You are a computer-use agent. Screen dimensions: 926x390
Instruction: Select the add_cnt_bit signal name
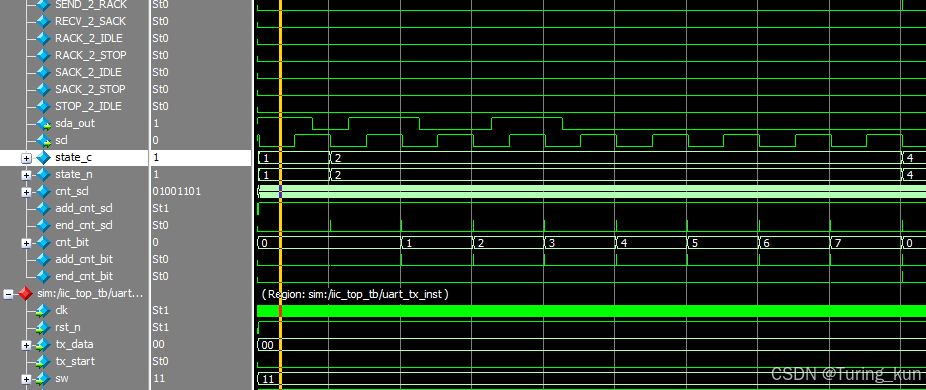click(x=84, y=259)
